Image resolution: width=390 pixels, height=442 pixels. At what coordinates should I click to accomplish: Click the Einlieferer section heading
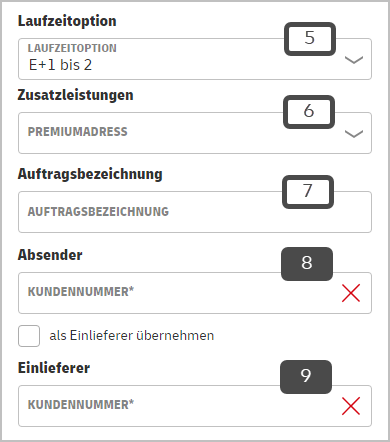pos(54,368)
